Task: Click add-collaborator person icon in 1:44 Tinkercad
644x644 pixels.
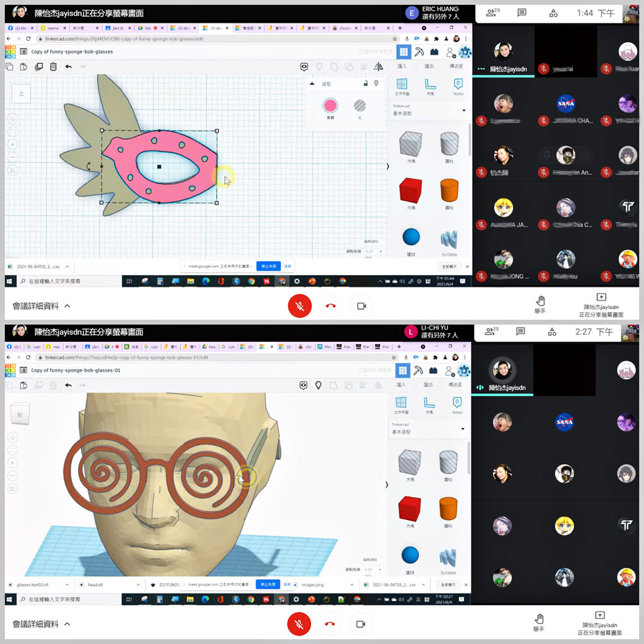Action: pos(450,53)
